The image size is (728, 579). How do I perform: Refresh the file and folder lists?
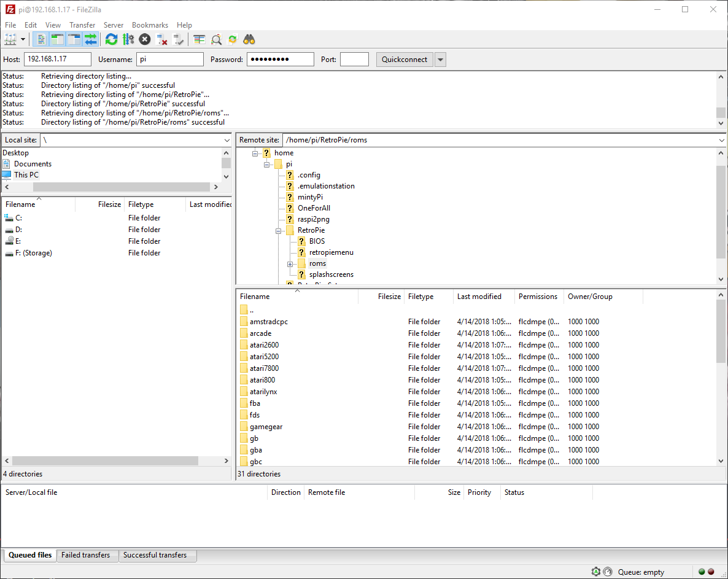coord(112,39)
